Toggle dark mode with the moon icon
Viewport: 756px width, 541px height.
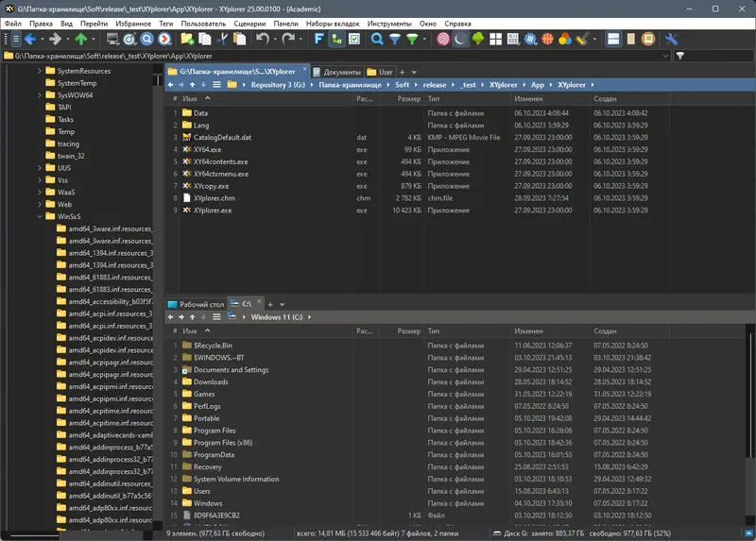tap(460, 40)
